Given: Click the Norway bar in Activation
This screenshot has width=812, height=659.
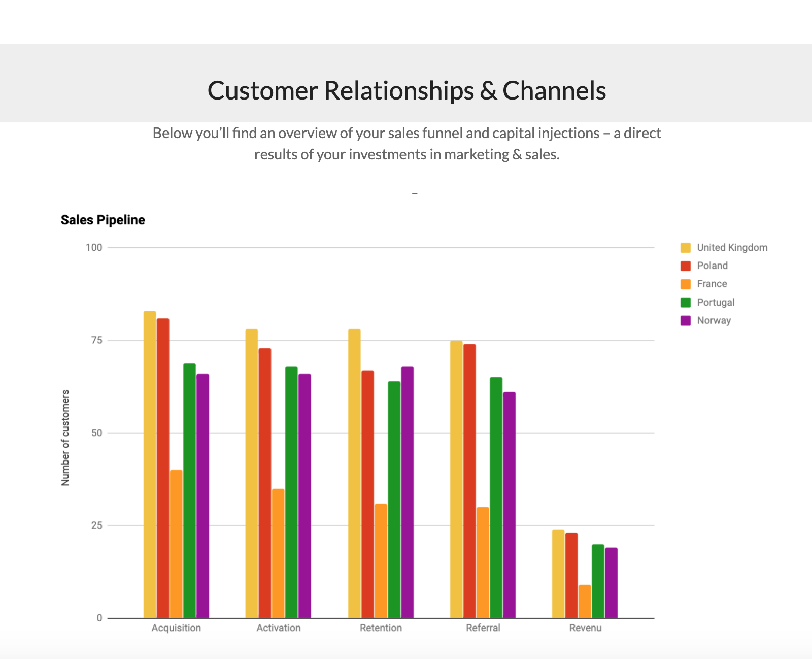Looking at the screenshot, I should coord(304,496).
